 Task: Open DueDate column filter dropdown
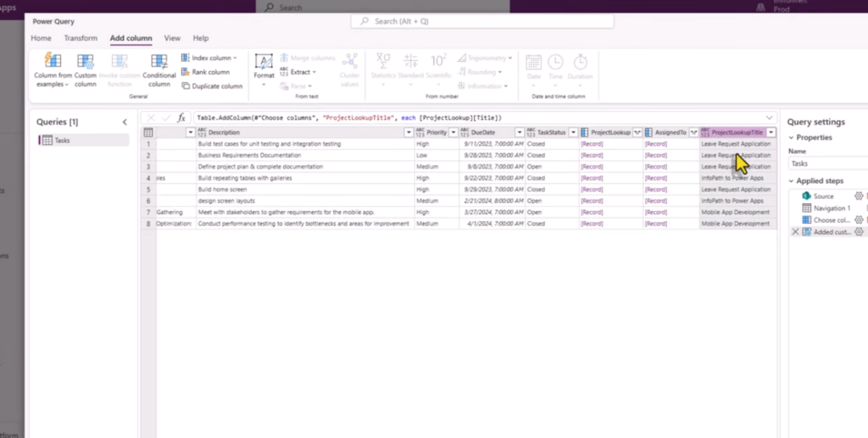(520, 132)
